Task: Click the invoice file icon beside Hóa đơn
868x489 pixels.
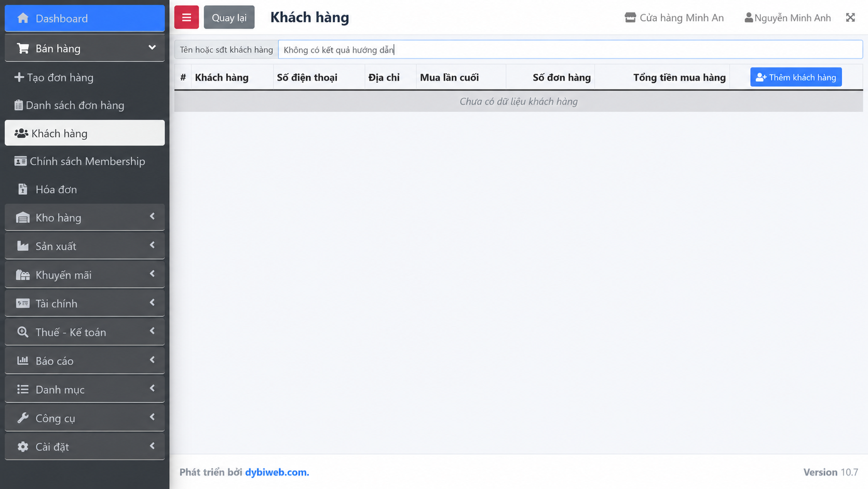Action: pyautogui.click(x=22, y=189)
